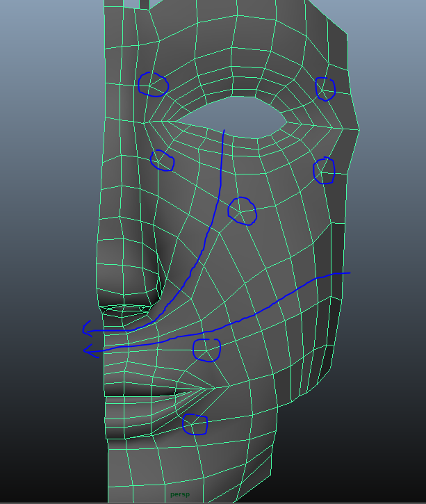Click the top end of the vertical blue curve
The height and width of the screenshot is (504, 426).
point(224,130)
